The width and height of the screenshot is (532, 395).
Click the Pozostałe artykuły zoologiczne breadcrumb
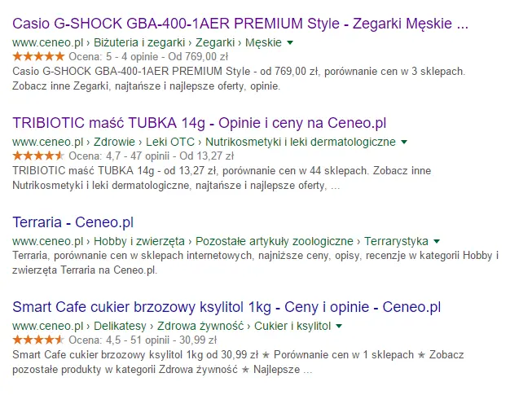pos(275,241)
